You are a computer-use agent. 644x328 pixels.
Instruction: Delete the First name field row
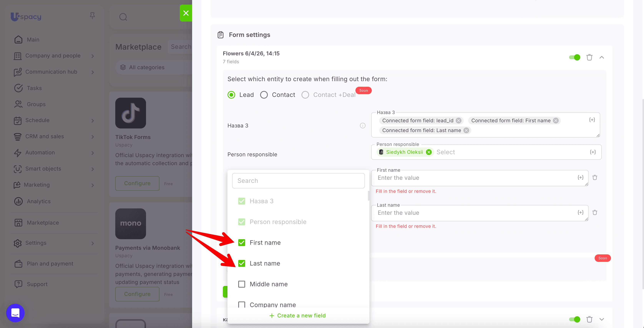[x=595, y=177]
